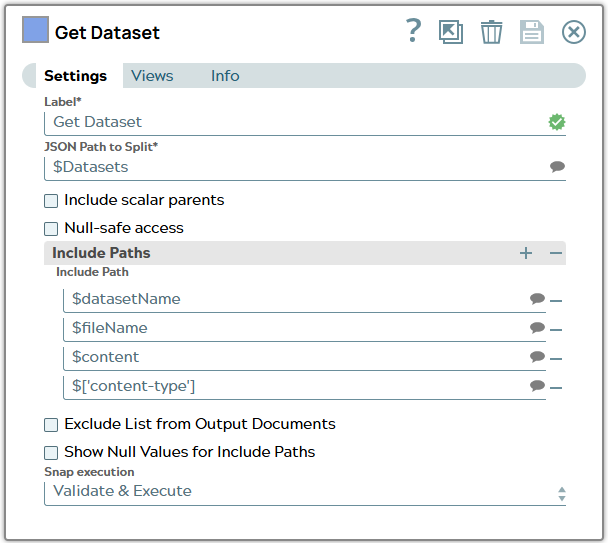608x543 pixels.
Task: Open the Info tab
Action: click(x=225, y=76)
